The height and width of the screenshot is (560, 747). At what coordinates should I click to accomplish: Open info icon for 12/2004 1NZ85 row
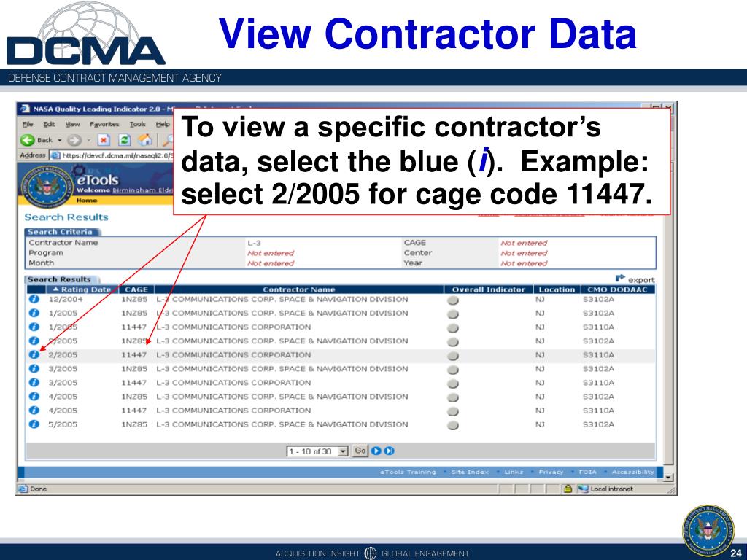(34, 299)
